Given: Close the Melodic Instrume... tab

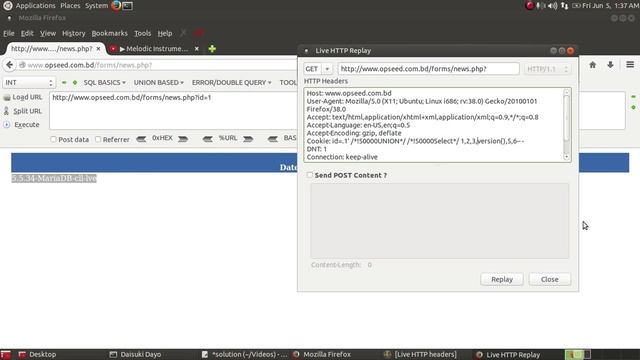Looking at the screenshot, I should [x=197, y=49].
